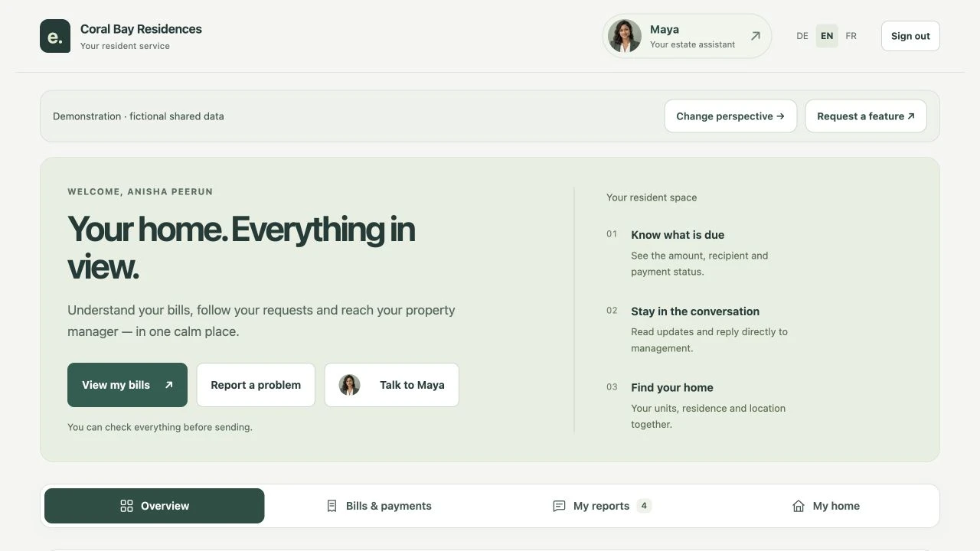
Task: Switch language to FR
Action: click(x=851, y=36)
